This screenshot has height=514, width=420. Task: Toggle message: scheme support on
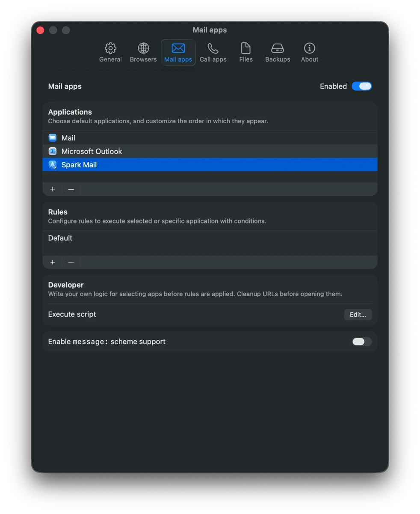pos(362,342)
